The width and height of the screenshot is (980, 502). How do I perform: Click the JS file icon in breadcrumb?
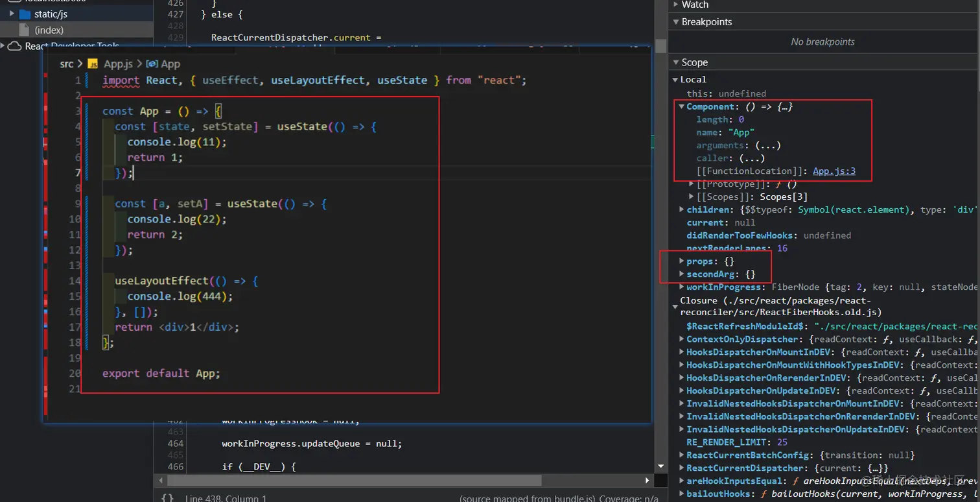pyautogui.click(x=93, y=64)
